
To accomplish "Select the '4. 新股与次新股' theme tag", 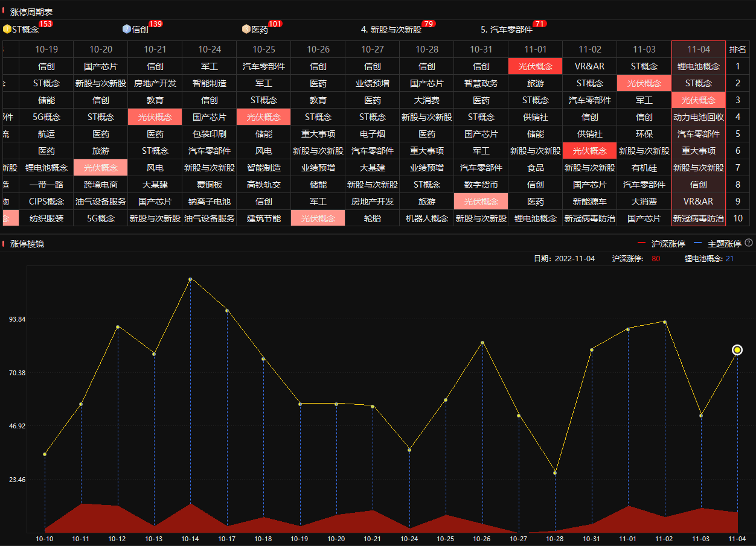I will [391, 30].
